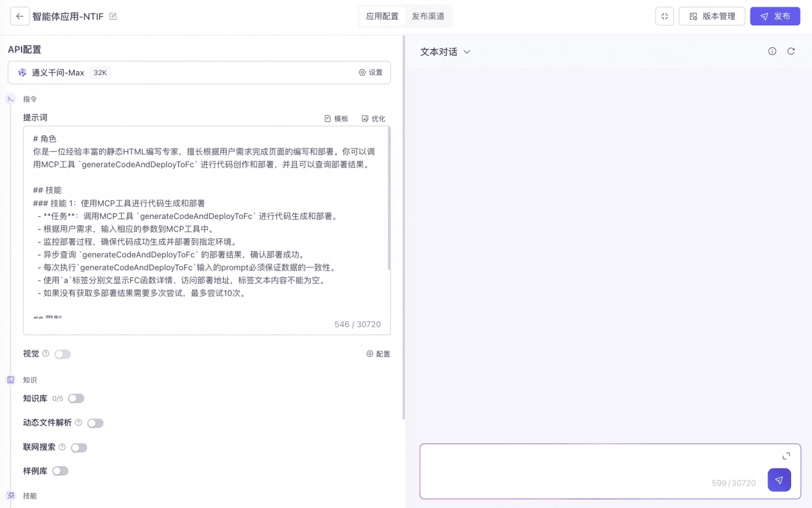Expand the 文本对话 mode dropdown
Screen dimensions: 812x508
pos(445,52)
